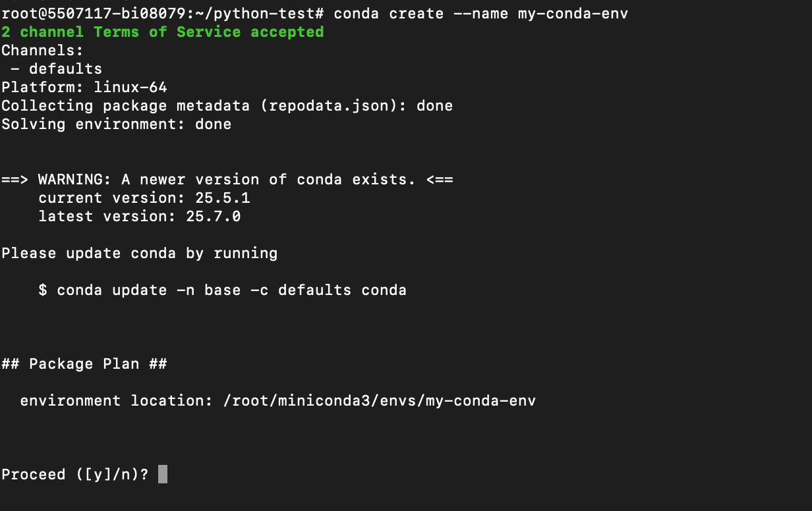Click the green Terms of Service accepted line
812x511 pixels.
163,32
